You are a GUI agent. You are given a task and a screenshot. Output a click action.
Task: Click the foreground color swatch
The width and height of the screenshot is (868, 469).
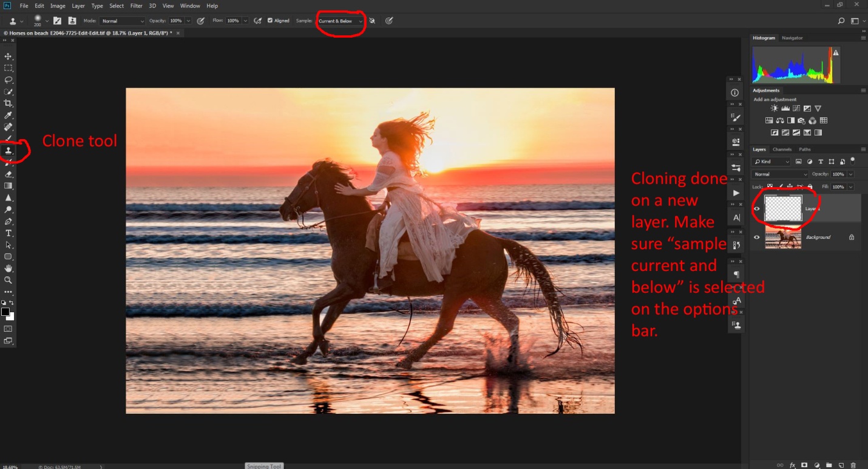pyautogui.click(x=5, y=312)
